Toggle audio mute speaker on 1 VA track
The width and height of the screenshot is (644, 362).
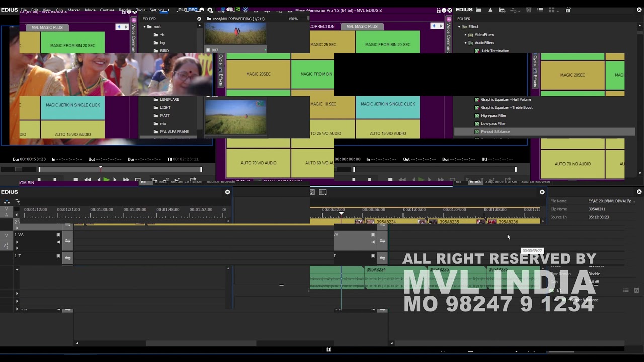(58, 242)
